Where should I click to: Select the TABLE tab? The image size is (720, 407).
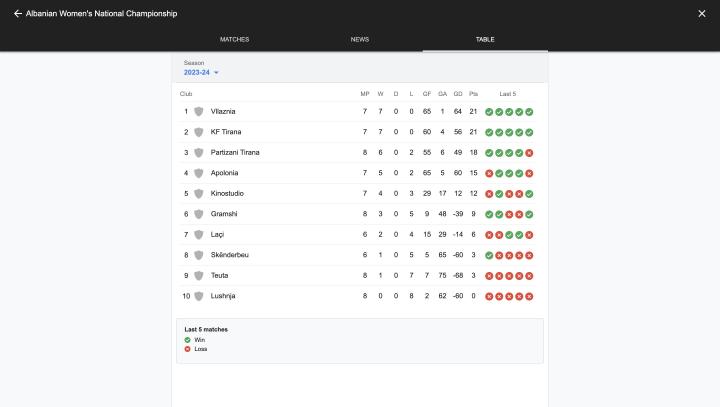485,40
